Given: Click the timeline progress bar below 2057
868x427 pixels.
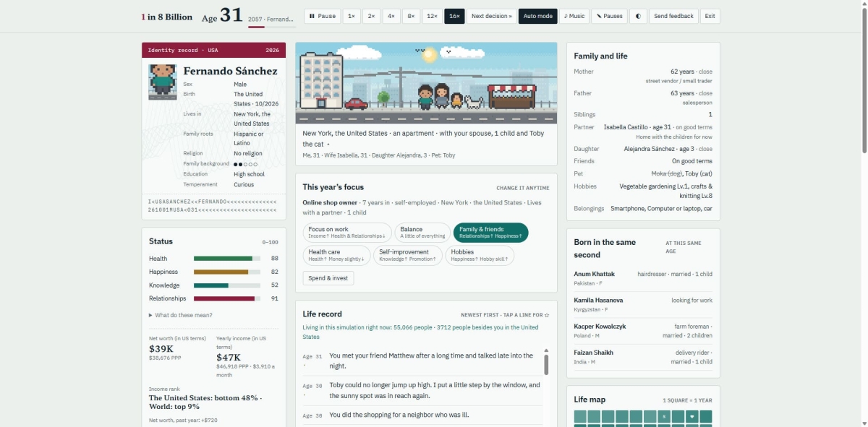Looking at the screenshot, I should (272, 27).
